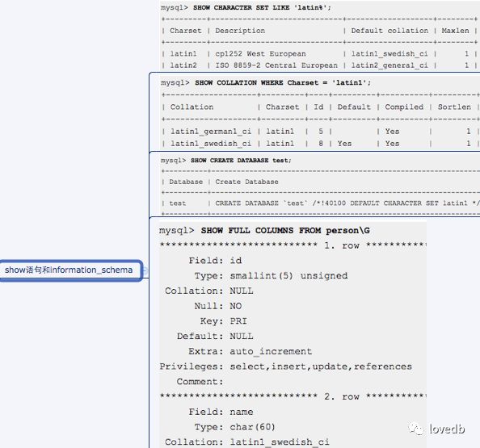This screenshot has width=480, height=448.
Task: Click the Type: smallint(5) unsigned line
Action: (x=271, y=275)
